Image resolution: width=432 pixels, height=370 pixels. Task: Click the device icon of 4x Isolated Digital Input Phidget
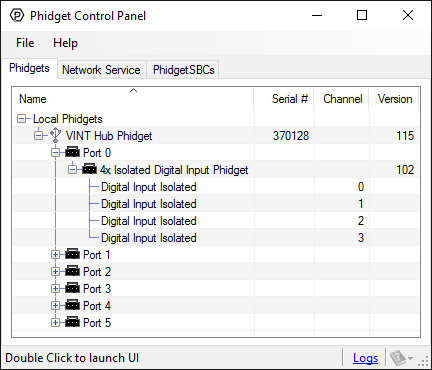coord(89,169)
